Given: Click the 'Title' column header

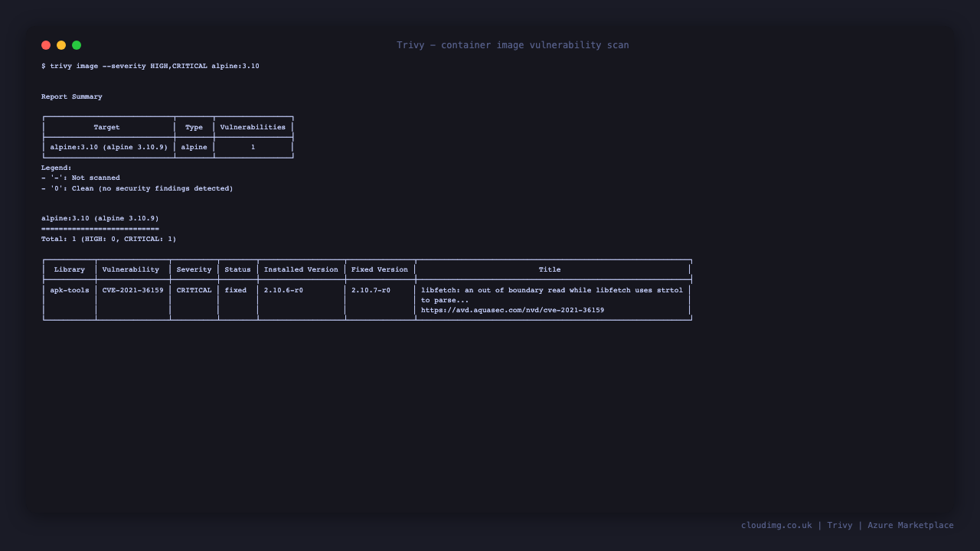Looking at the screenshot, I should point(550,269).
